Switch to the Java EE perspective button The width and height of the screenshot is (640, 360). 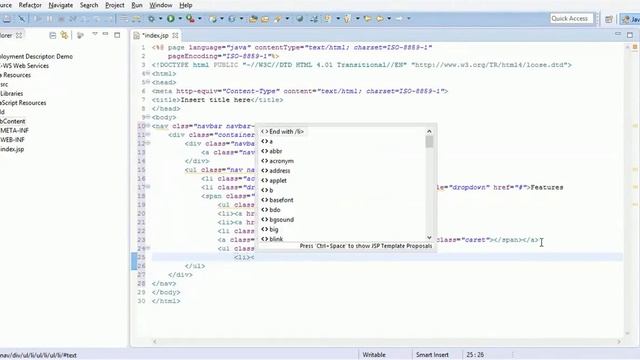click(x=630, y=19)
